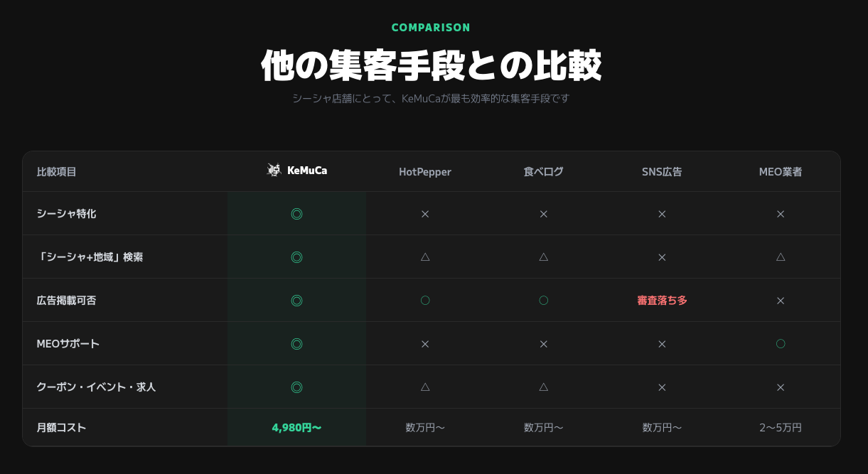Click the KeMuCa skull logo icon
868x474 pixels.
pos(274,170)
